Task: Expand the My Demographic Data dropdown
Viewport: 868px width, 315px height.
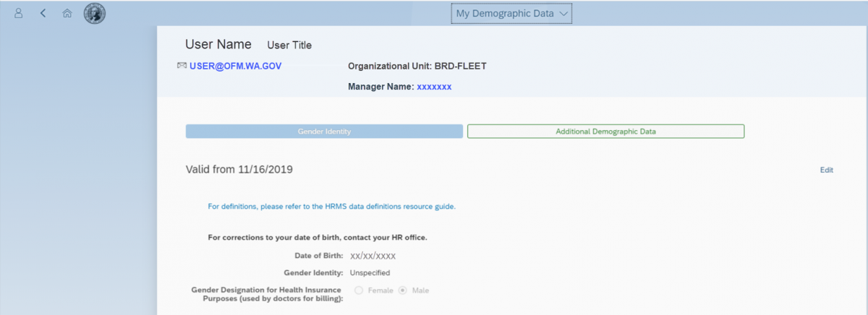Action: tap(511, 13)
